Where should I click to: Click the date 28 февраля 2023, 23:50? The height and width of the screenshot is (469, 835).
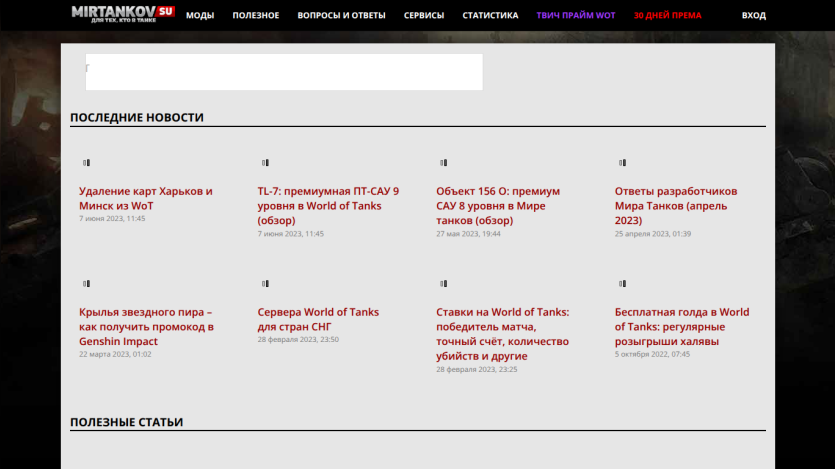[x=298, y=339]
